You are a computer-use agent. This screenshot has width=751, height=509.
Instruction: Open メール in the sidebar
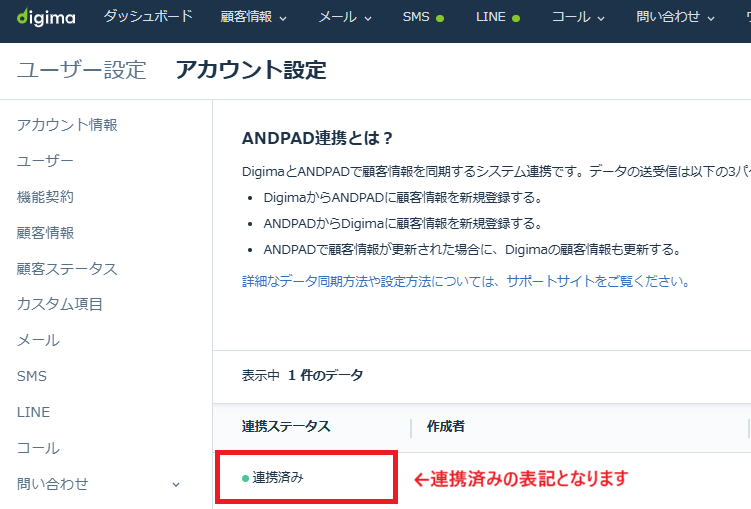tap(38, 340)
